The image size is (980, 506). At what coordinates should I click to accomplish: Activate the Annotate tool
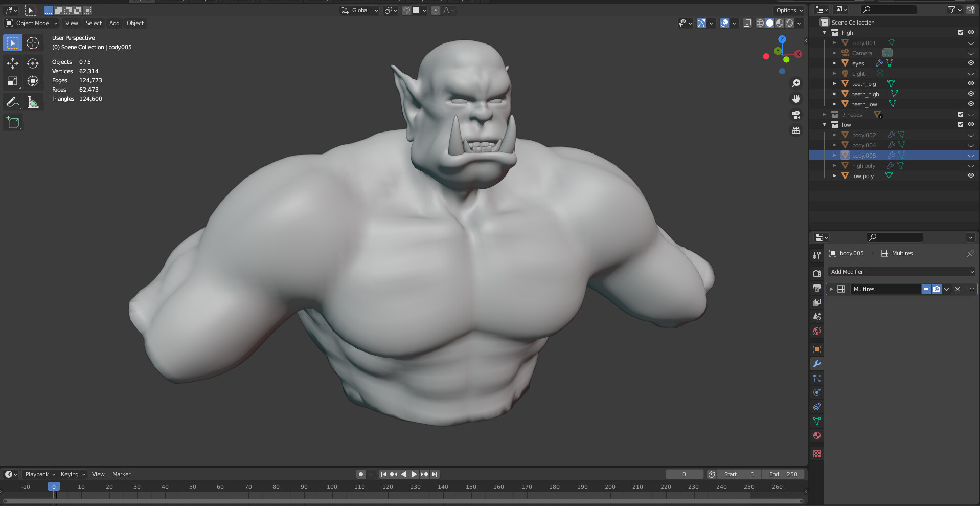[13, 102]
